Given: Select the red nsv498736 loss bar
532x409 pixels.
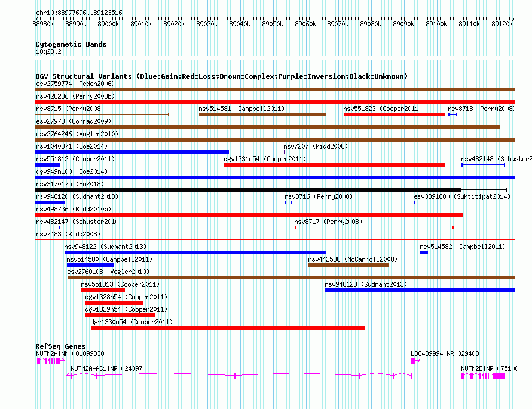Looking at the screenshot, I should tap(249, 215).
